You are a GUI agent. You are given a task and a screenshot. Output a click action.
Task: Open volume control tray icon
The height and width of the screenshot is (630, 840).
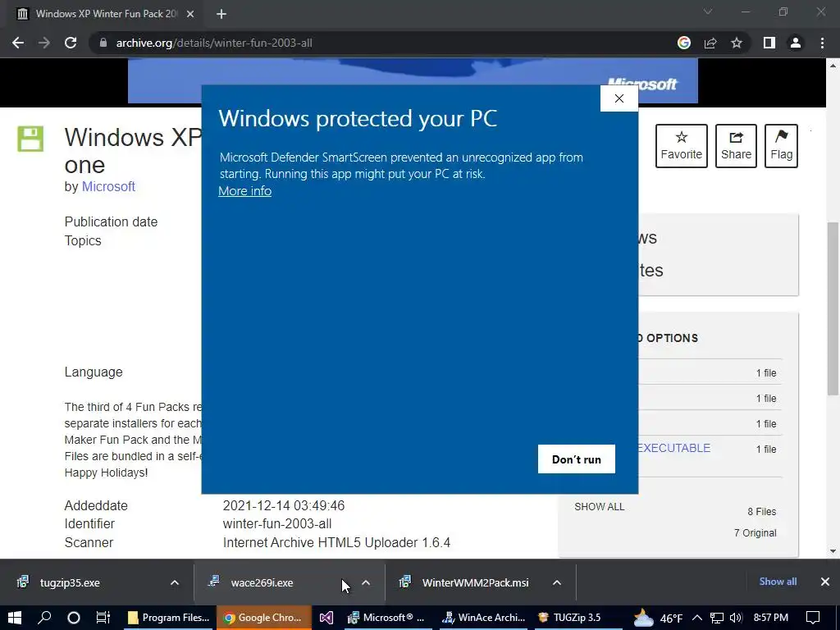[736, 618]
